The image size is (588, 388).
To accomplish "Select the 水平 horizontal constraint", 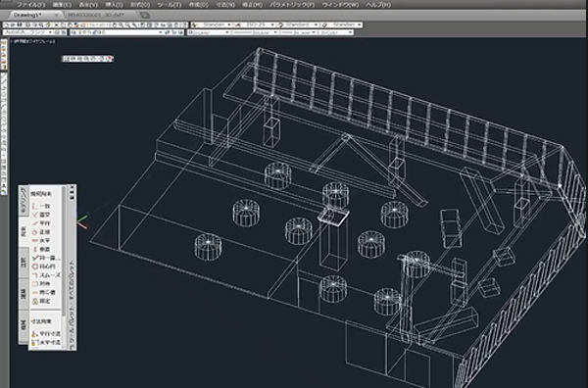I will pyautogui.click(x=41, y=241).
